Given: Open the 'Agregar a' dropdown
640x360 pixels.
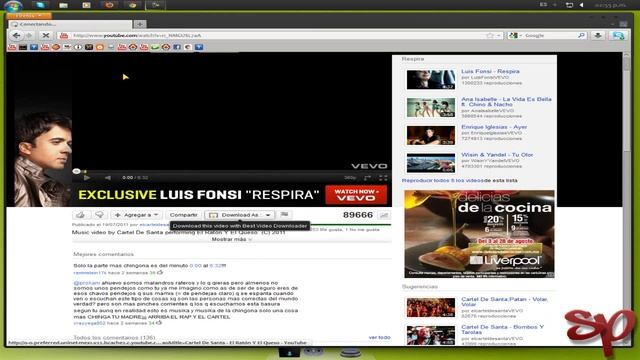Looking at the screenshot, I should (x=136, y=215).
